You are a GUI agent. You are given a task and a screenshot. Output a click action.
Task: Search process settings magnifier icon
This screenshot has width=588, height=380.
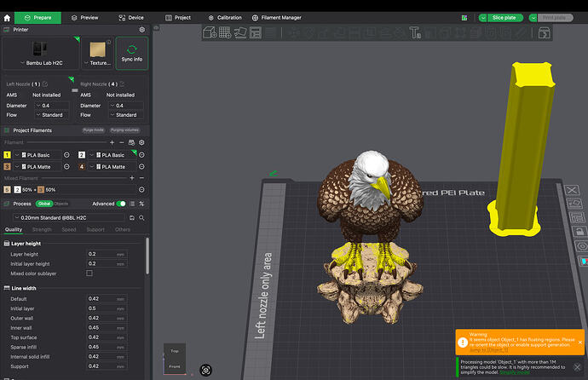(141, 218)
